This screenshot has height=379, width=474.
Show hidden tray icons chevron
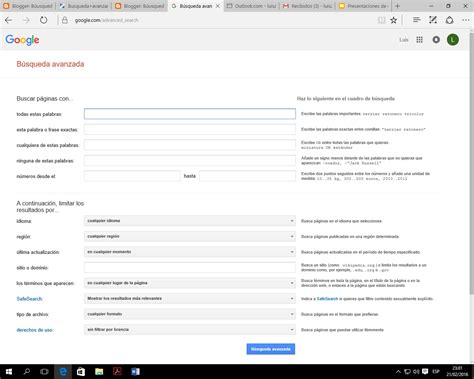[x=398, y=372]
